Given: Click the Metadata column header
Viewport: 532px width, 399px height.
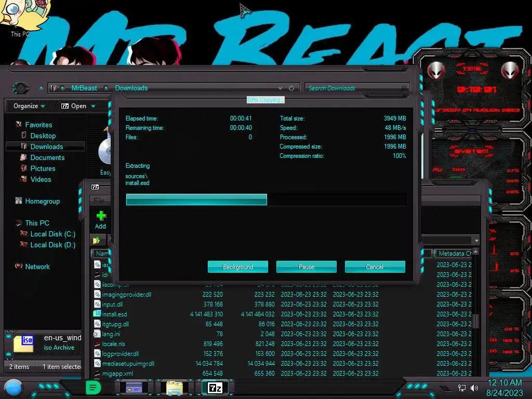Looking at the screenshot, I should (453, 254).
